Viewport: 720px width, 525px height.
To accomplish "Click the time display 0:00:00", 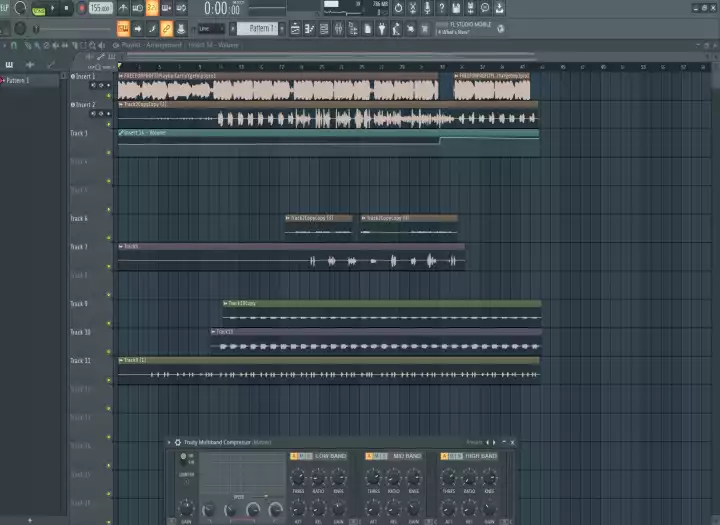I will tap(222, 8).
